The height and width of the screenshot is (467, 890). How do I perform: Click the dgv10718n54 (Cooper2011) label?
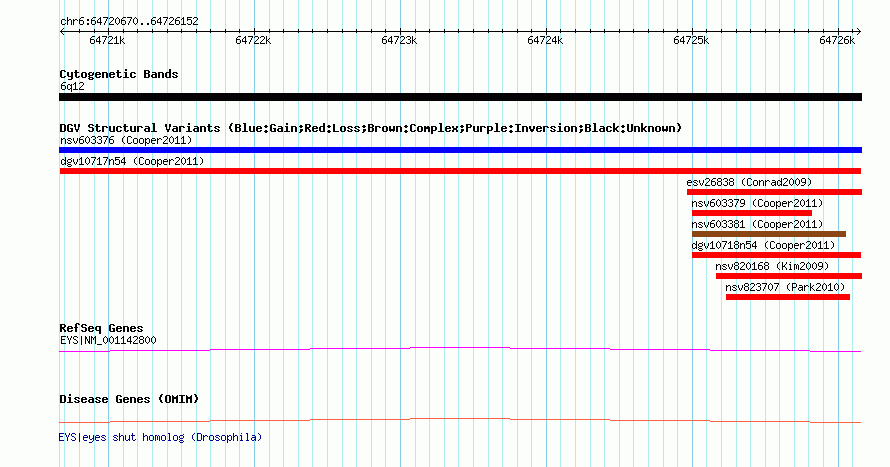[763, 245]
